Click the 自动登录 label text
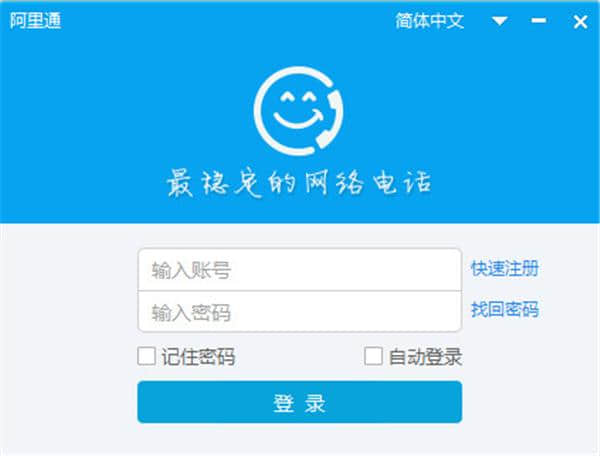 [425, 357]
